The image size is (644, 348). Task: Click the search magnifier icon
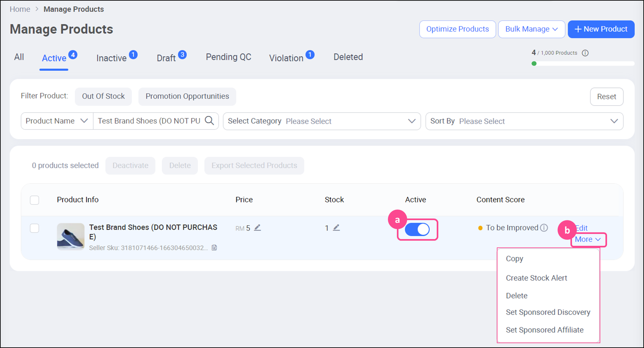tap(209, 121)
